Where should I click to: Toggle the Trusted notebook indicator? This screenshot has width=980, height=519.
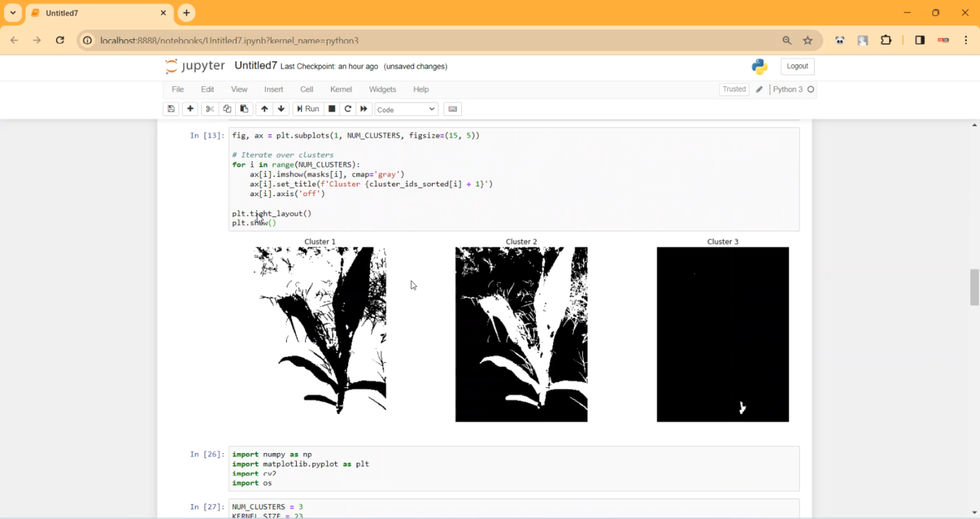point(734,90)
